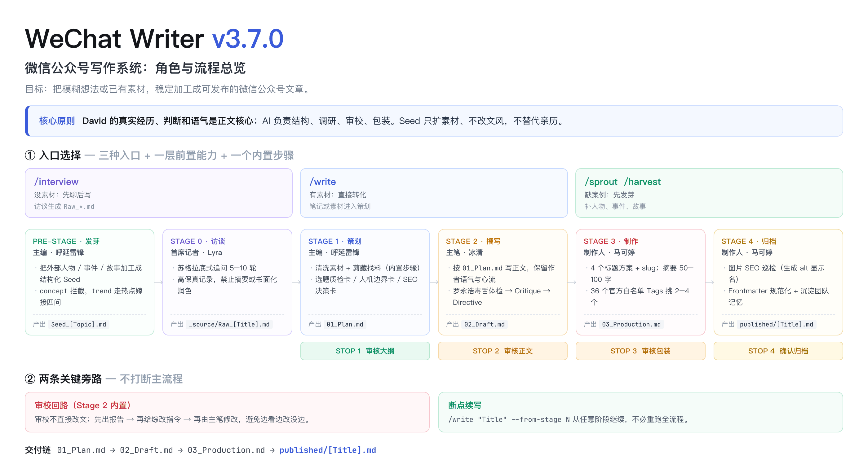Click the ② 两条关键旁路 section heading
The image size is (868, 473).
click(63, 379)
